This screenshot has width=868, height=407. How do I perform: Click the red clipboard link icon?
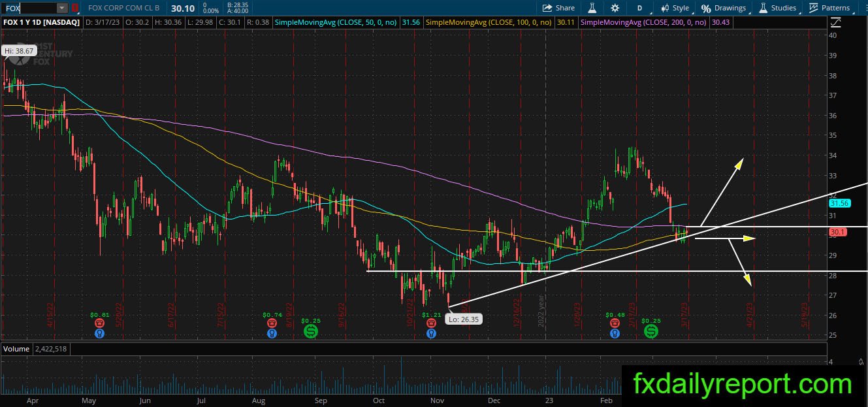click(75, 8)
